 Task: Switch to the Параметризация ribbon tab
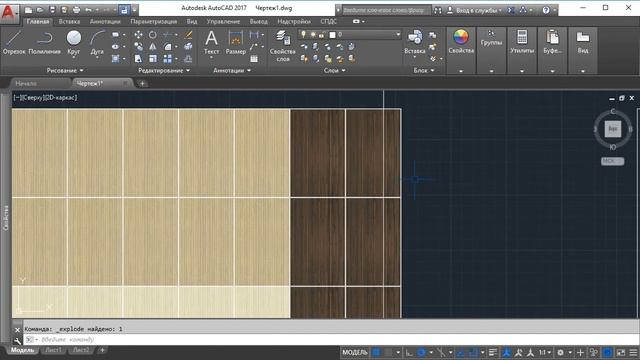point(153,21)
